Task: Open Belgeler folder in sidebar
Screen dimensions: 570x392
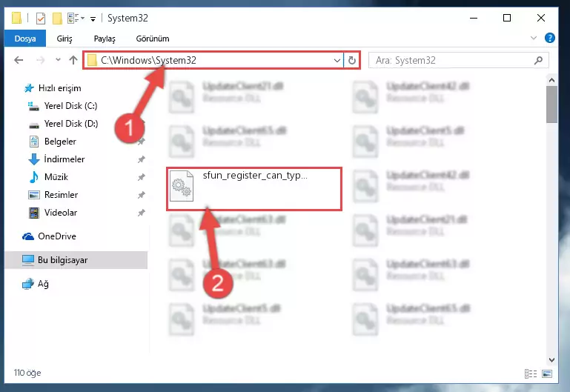Action: [x=60, y=142]
